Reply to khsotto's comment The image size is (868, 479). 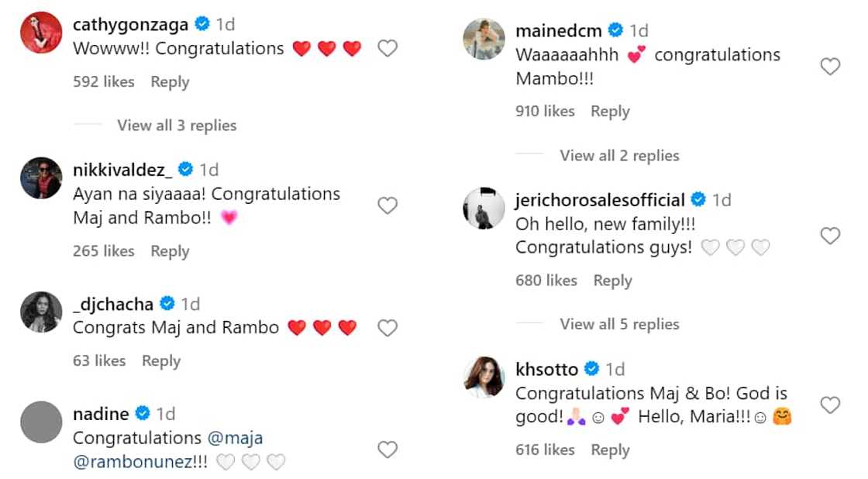(610, 450)
